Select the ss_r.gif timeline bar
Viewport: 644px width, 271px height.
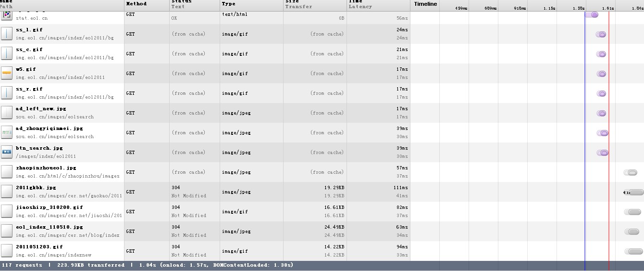(x=601, y=93)
